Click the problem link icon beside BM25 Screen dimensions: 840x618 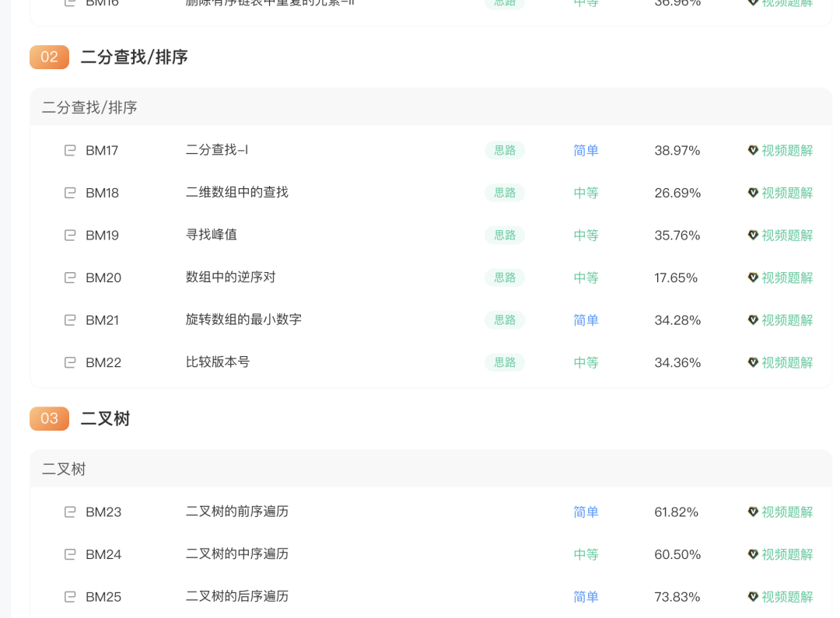pyautogui.click(x=69, y=596)
